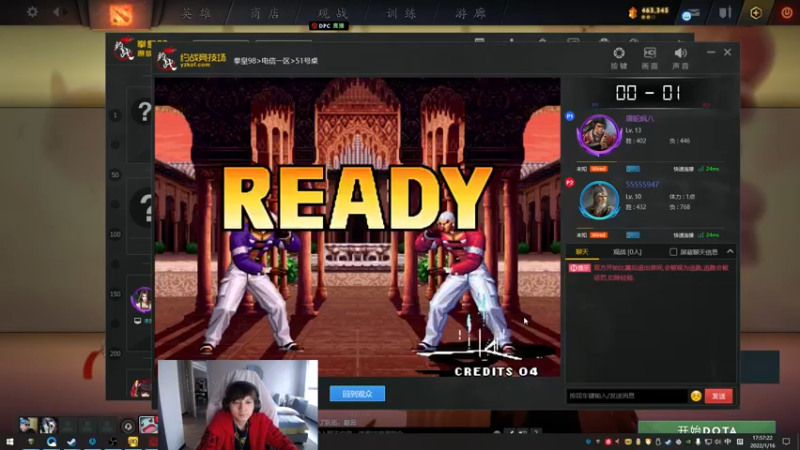This screenshot has width=800, height=450.
Task: Click the microphone tray icon
Action: point(697,442)
